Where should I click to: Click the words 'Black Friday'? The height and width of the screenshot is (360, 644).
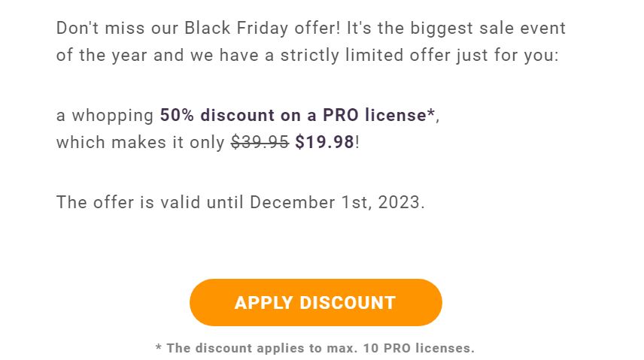236,29
